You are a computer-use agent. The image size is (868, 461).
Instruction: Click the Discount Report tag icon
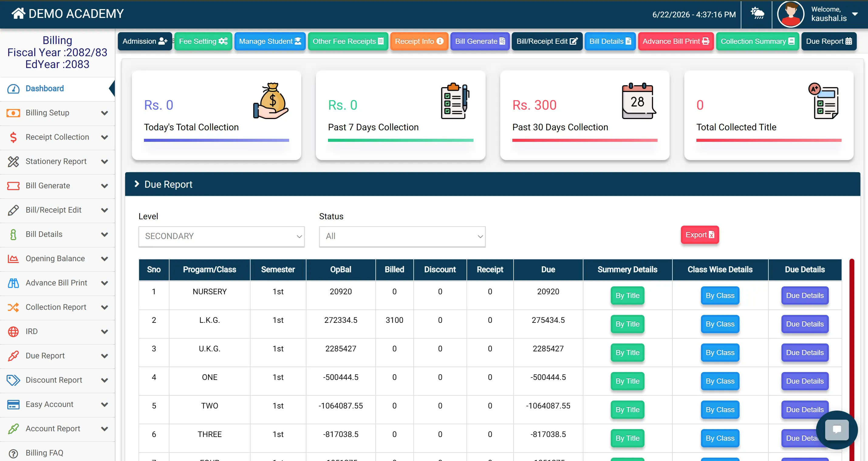[13, 380]
